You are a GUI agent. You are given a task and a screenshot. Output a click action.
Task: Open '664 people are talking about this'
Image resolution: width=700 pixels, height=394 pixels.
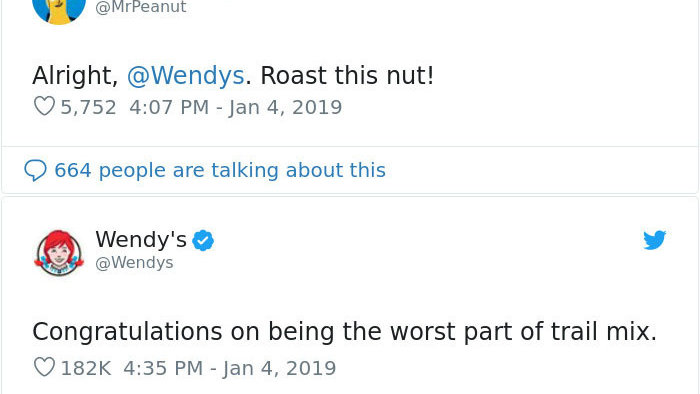(x=220, y=170)
